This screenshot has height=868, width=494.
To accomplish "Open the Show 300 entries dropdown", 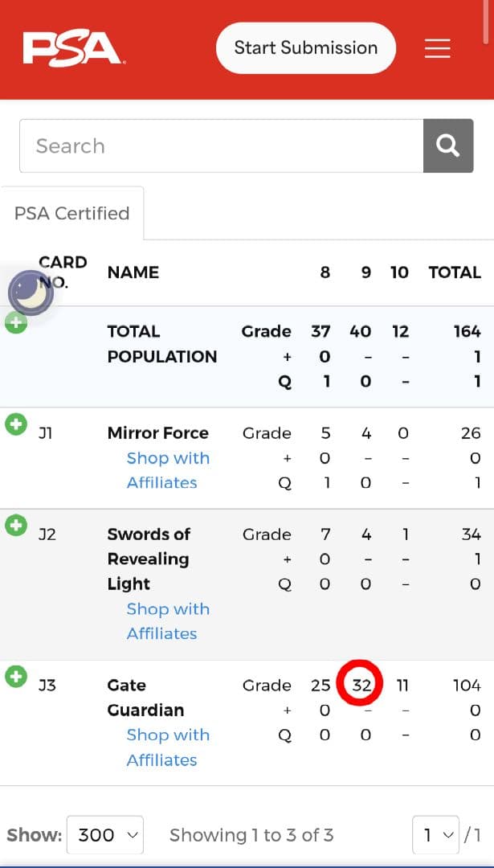I will pyautogui.click(x=104, y=835).
